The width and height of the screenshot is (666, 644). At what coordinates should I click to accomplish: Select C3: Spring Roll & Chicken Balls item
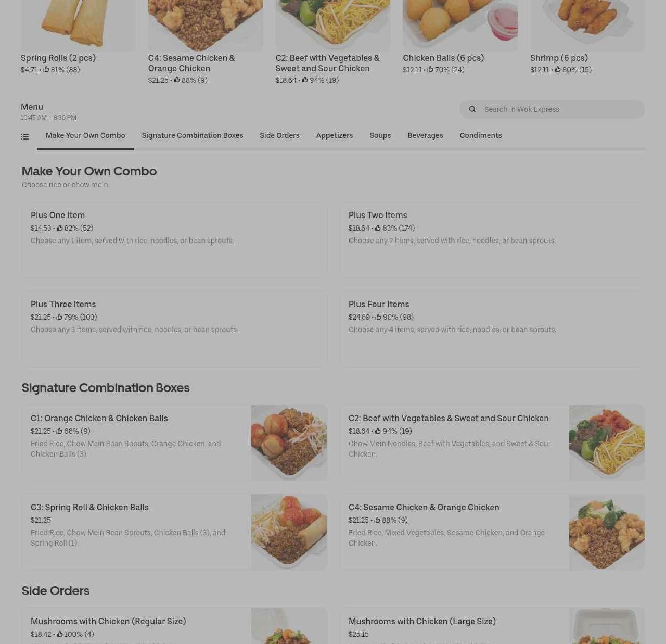[174, 532]
